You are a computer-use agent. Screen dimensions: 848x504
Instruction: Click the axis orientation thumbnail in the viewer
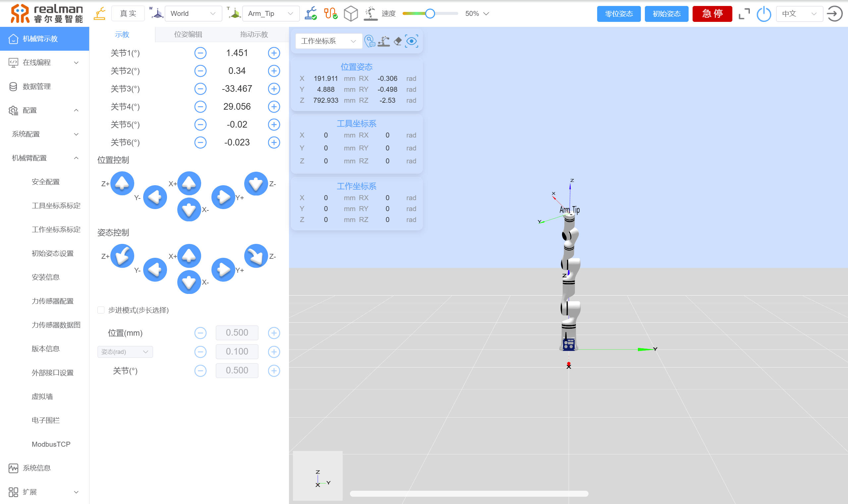click(x=317, y=476)
